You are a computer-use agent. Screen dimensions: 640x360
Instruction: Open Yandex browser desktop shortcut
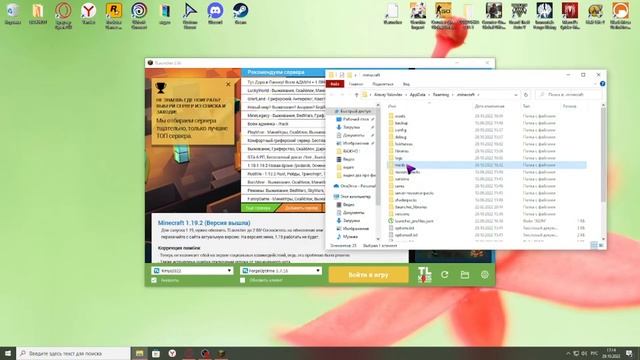(89, 13)
